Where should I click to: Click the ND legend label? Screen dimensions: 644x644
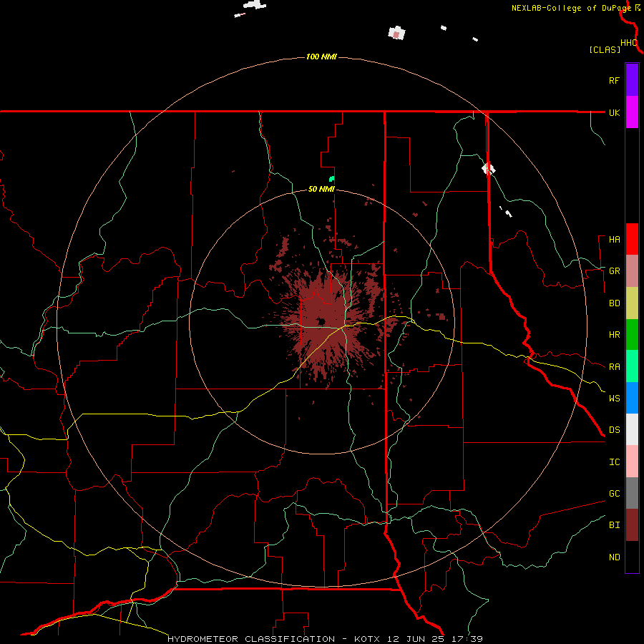tap(614, 557)
